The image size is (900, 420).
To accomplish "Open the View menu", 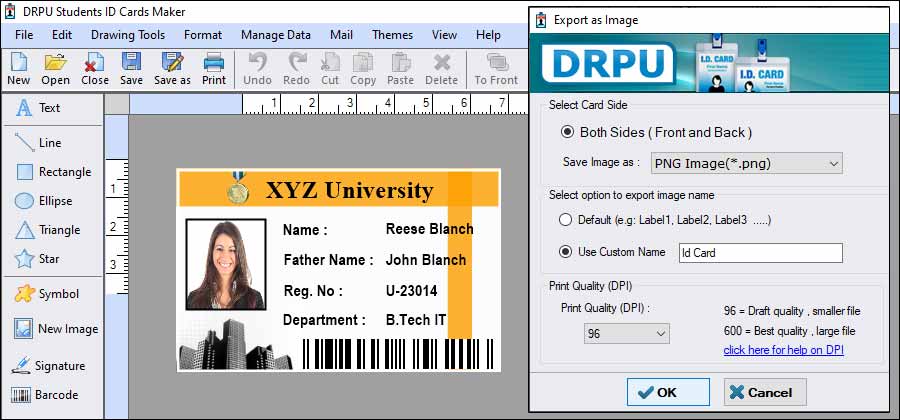I will (444, 35).
